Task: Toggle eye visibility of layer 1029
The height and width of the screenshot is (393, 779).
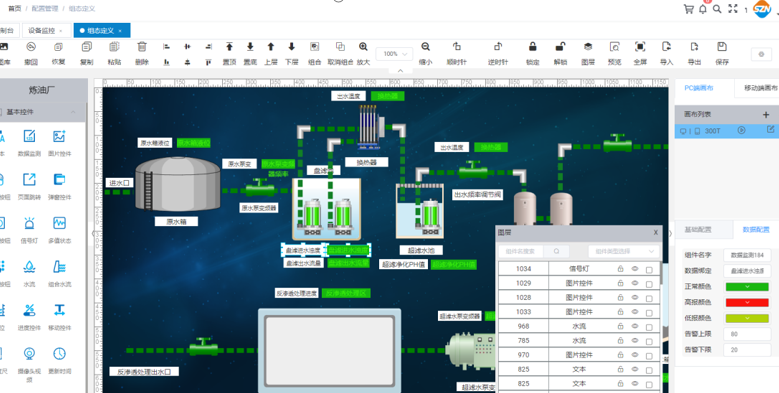Action: [634, 283]
